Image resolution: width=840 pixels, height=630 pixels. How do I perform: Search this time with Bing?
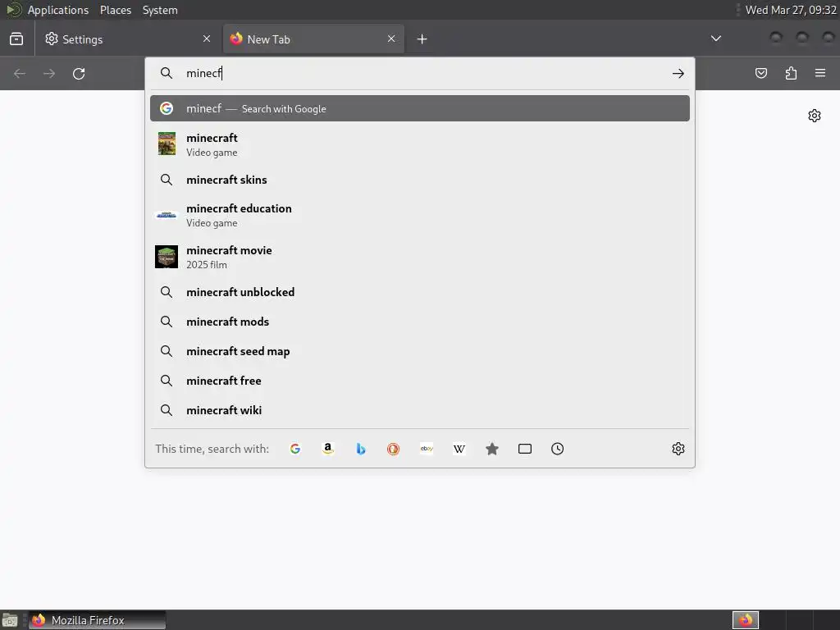361,449
